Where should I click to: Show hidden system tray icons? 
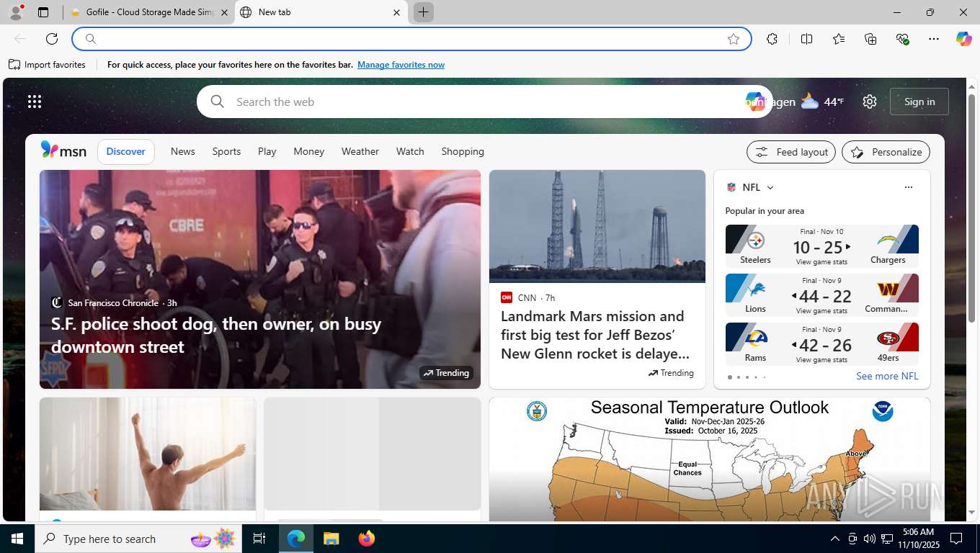coord(835,539)
